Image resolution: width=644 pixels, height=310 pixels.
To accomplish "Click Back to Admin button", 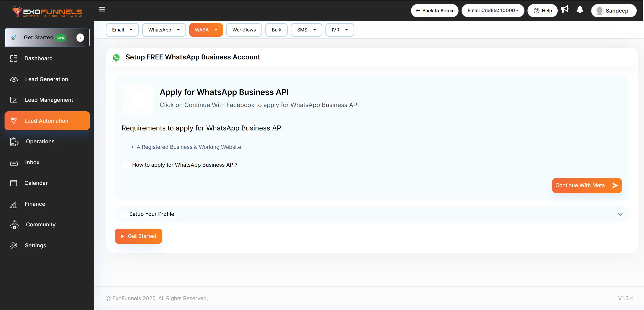I will point(435,11).
